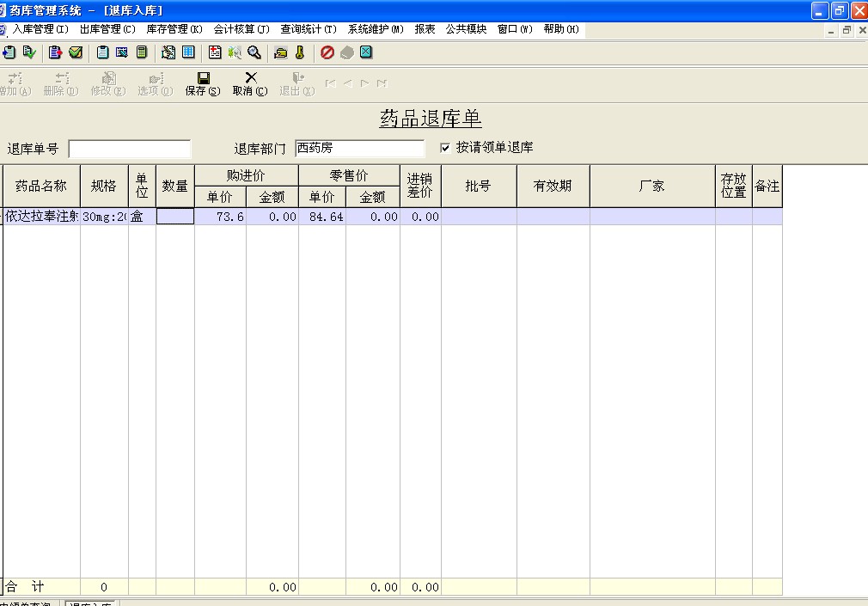Image resolution: width=868 pixels, height=606 pixels.
Task: Open the 查询统计(T) menu
Action: [309, 29]
